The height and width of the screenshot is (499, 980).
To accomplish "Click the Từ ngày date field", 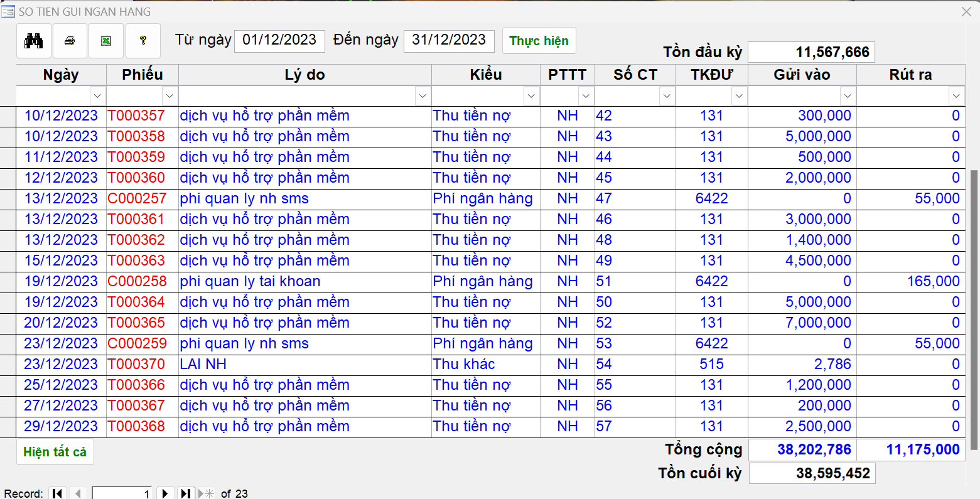I will pos(279,40).
